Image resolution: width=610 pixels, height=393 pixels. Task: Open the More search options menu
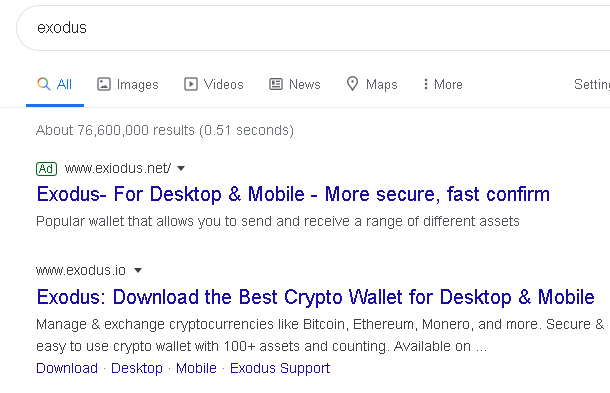click(x=443, y=84)
